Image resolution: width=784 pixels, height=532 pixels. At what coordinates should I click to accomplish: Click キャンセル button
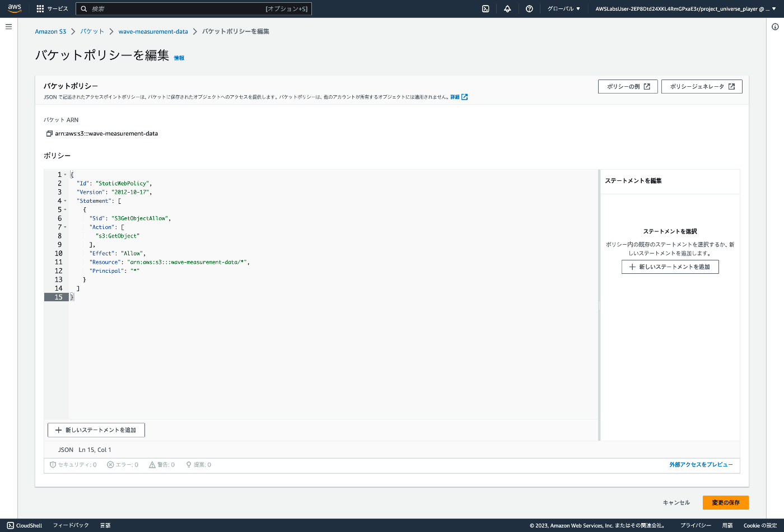(676, 502)
